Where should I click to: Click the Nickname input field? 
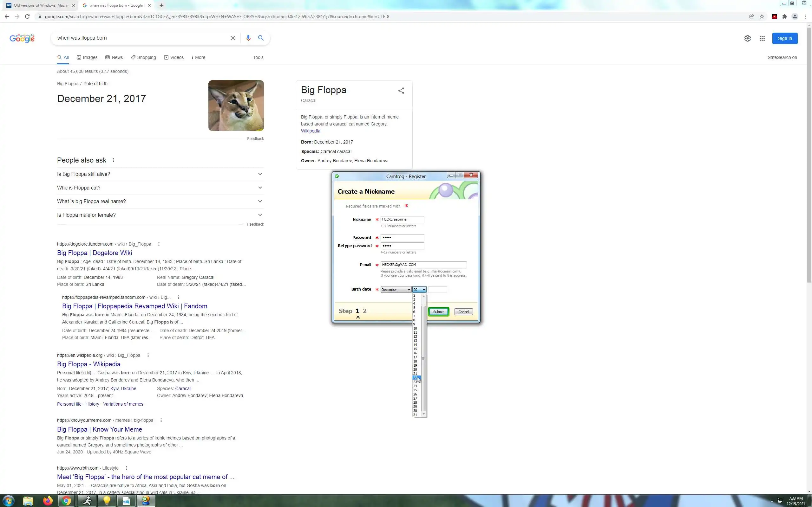point(402,219)
